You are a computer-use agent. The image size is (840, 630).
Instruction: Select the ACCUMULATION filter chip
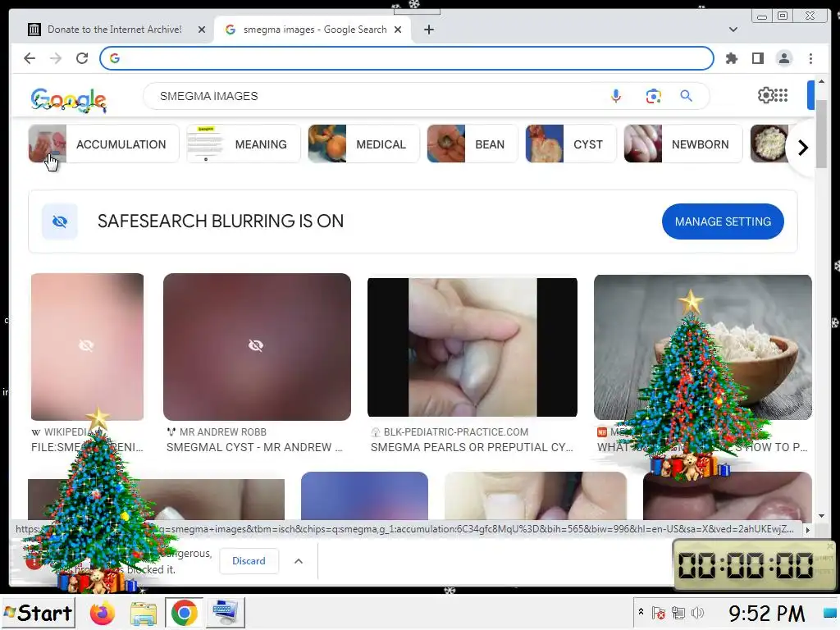pyautogui.click(x=103, y=144)
